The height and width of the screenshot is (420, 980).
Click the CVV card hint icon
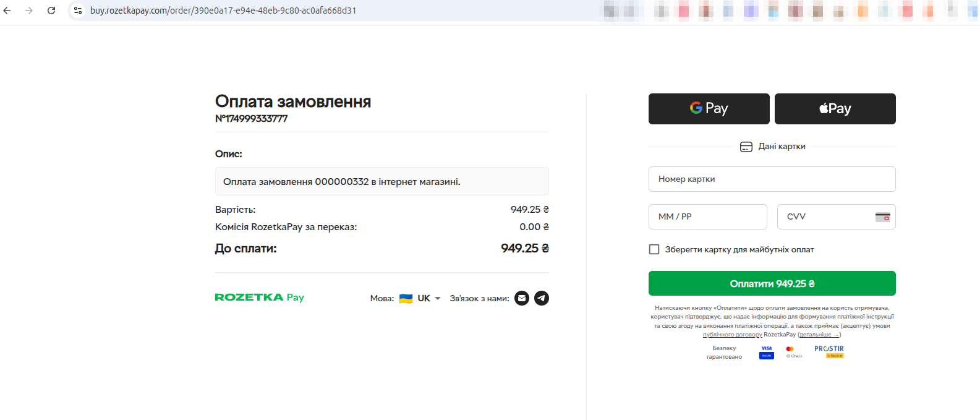pyautogui.click(x=882, y=217)
